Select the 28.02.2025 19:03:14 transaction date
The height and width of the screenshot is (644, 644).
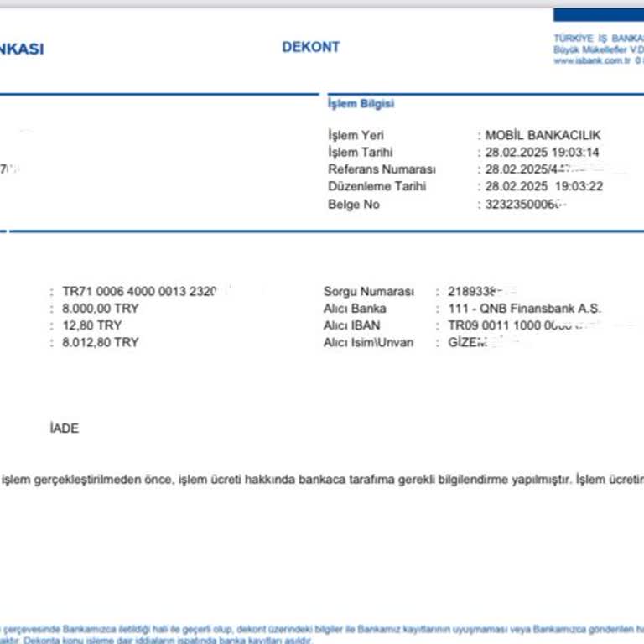coord(543,153)
